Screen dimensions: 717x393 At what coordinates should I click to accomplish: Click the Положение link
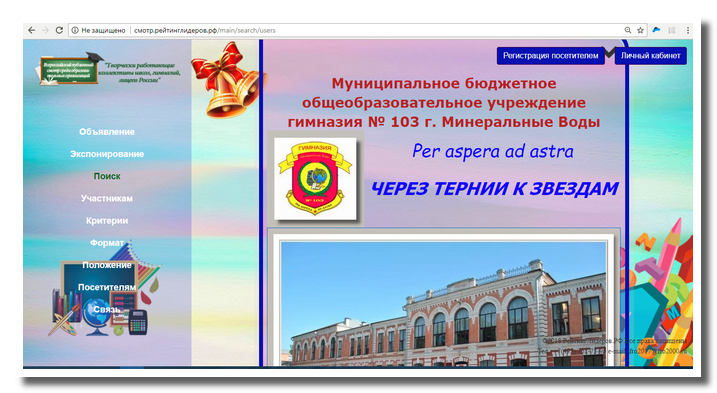coord(107,265)
